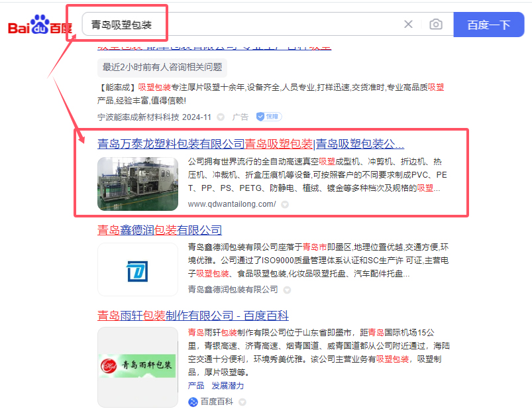Open image search via the camera icon
This screenshot has width=532, height=417.
tap(435, 25)
